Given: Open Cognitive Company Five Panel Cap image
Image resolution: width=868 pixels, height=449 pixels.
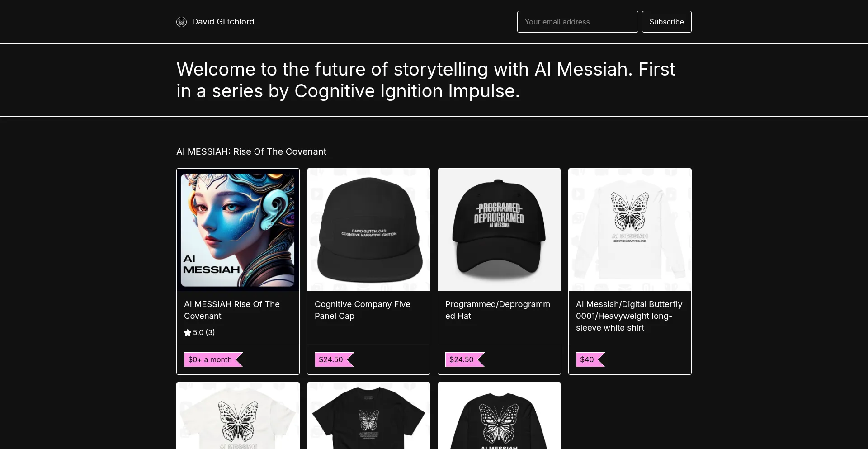Looking at the screenshot, I should click(368, 230).
